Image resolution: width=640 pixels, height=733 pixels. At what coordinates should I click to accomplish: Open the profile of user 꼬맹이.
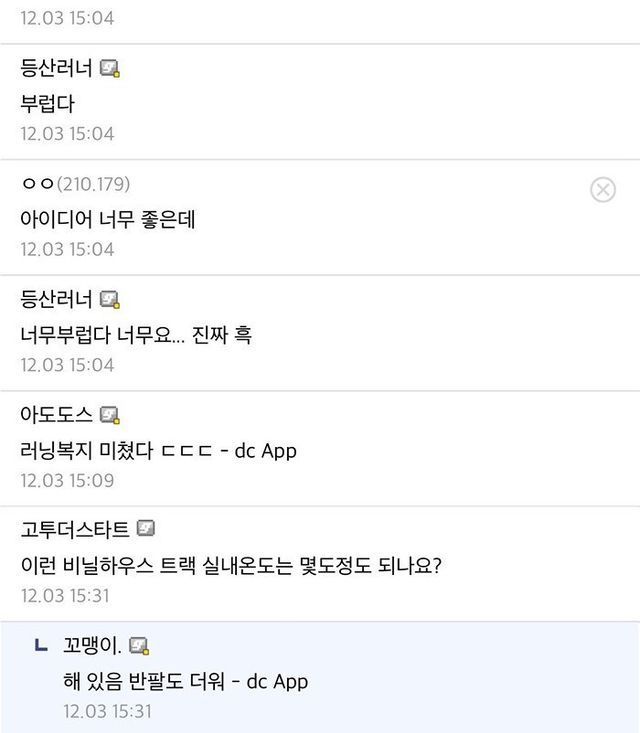(x=92, y=646)
